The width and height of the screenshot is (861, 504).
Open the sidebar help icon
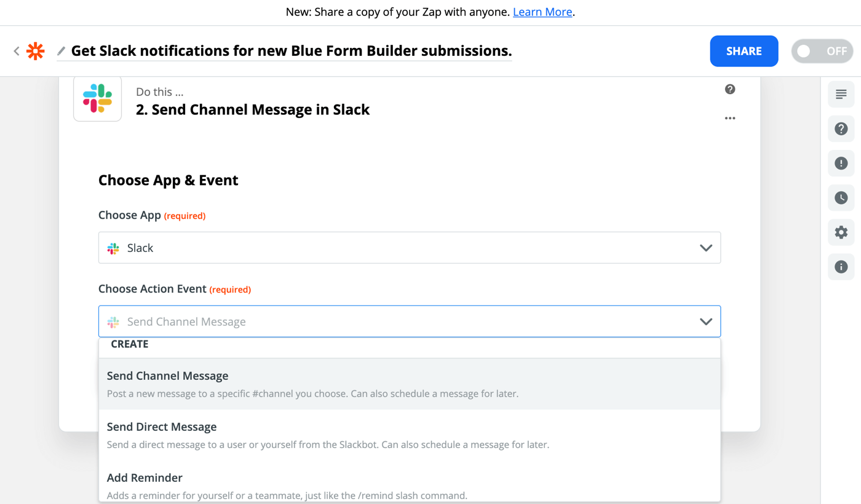point(841,128)
